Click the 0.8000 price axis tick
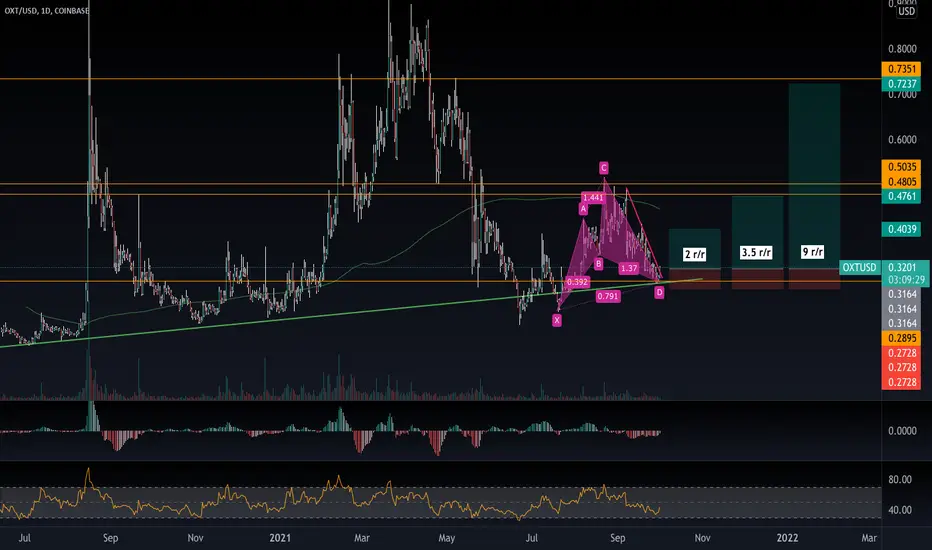Viewport: 932px width, 550px height. (902, 49)
